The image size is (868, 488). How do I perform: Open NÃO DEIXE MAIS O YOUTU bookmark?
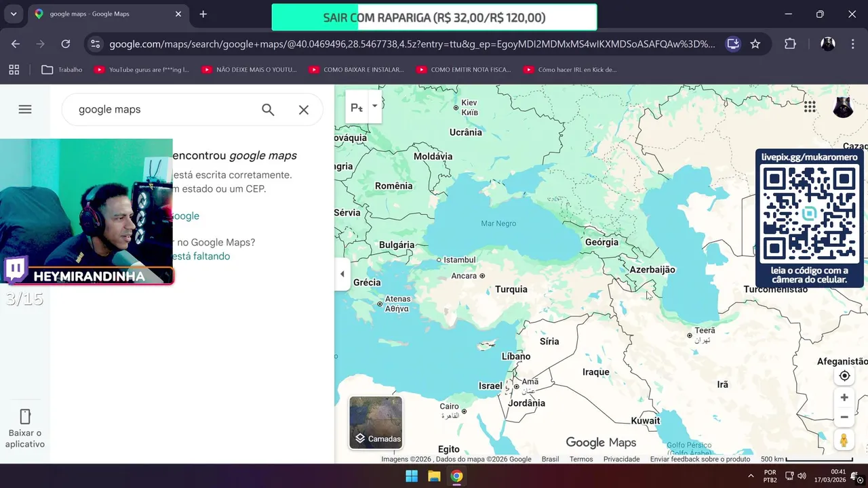[x=250, y=69]
